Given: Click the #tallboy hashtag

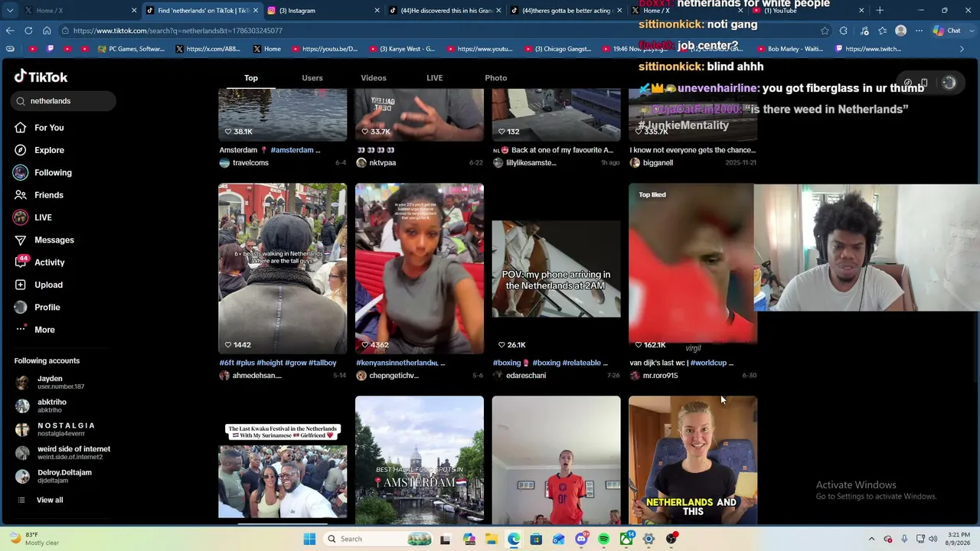Looking at the screenshot, I should 322,363.
